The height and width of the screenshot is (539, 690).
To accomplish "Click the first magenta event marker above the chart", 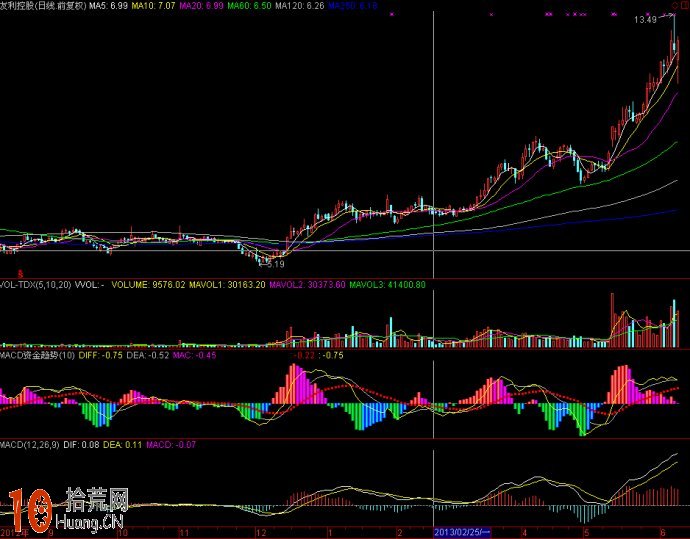I will click(392, 15).
